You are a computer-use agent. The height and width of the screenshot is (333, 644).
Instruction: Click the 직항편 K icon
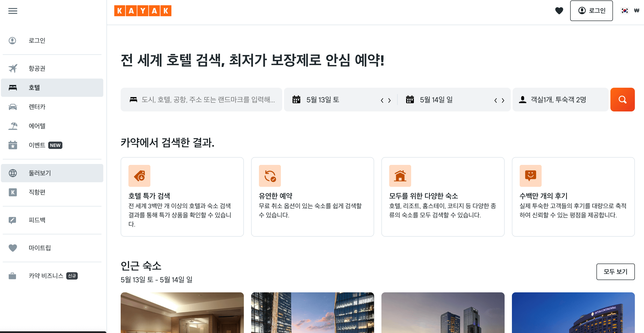coord(13,192)
